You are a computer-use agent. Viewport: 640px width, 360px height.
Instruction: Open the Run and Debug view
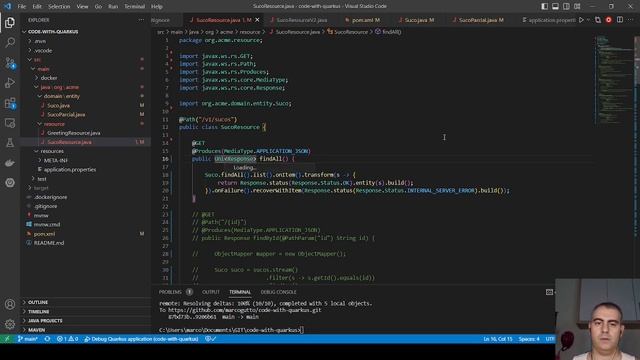pos(10,82)
